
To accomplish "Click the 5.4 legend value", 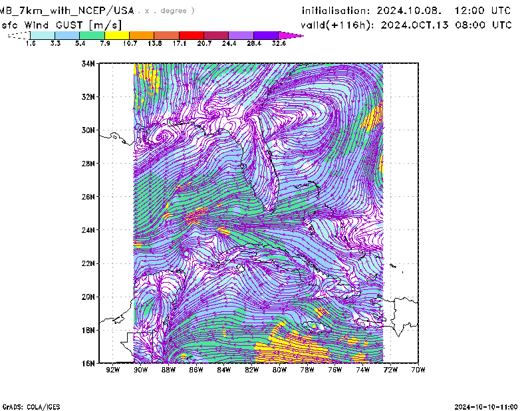I will click(x=80, y=43).
